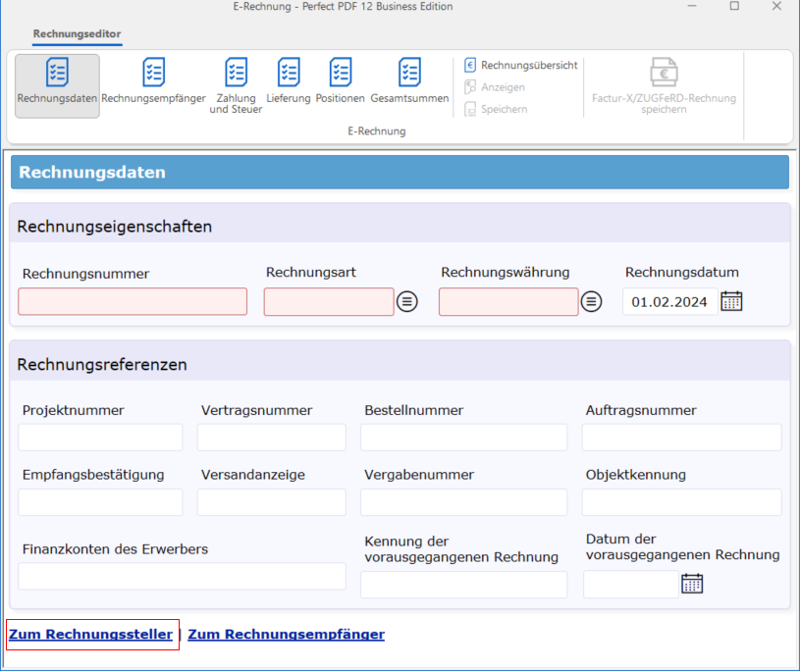Select the Rechnungseditor tab
The width and height of the screenshot is (800, 672).
pos(77,32)
